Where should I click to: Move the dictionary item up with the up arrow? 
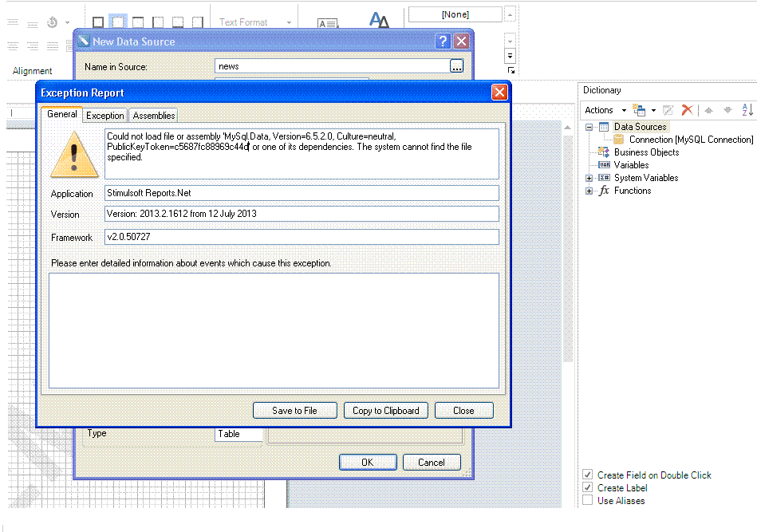pyautogui.click(x=708, y=110)
